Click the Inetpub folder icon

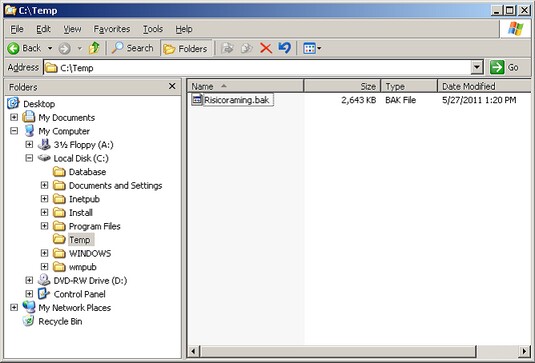(x=59, y=199)
